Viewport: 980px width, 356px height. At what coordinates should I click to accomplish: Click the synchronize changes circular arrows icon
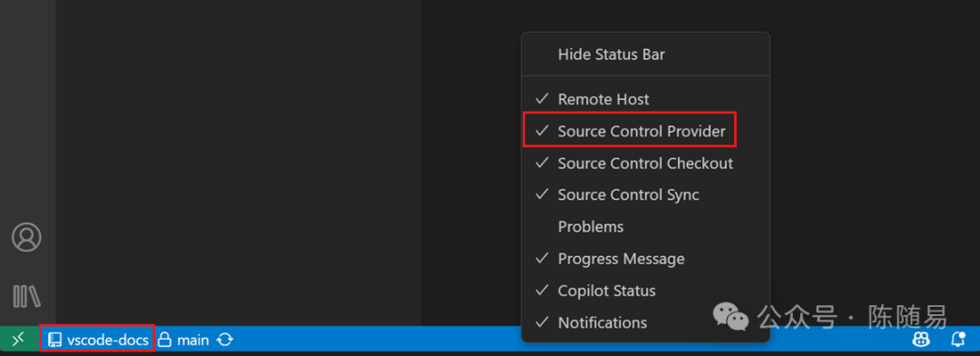tap(225, 340)
